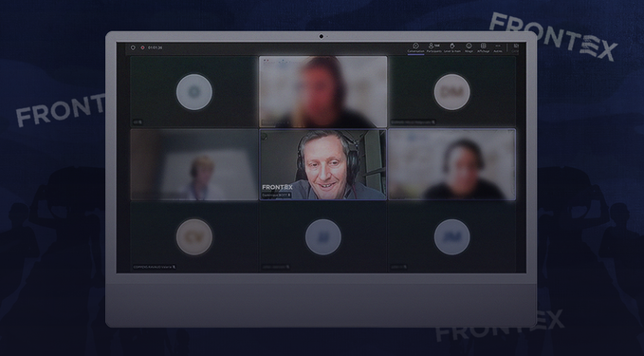Select the CV avatar participant tile
This screenshot has width=644, height=356.
pyautogui.click(x=194, y=237)
